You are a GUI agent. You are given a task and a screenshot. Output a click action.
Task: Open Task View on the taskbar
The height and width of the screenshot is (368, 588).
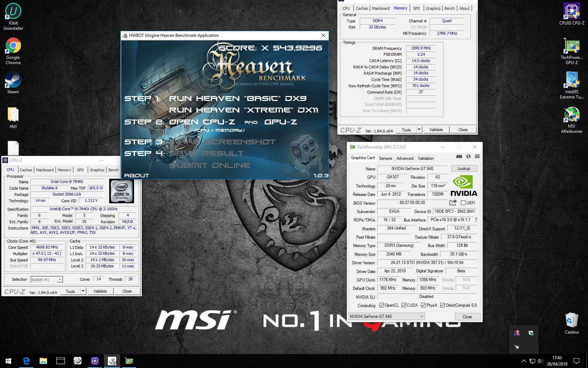tap(61, 361)
